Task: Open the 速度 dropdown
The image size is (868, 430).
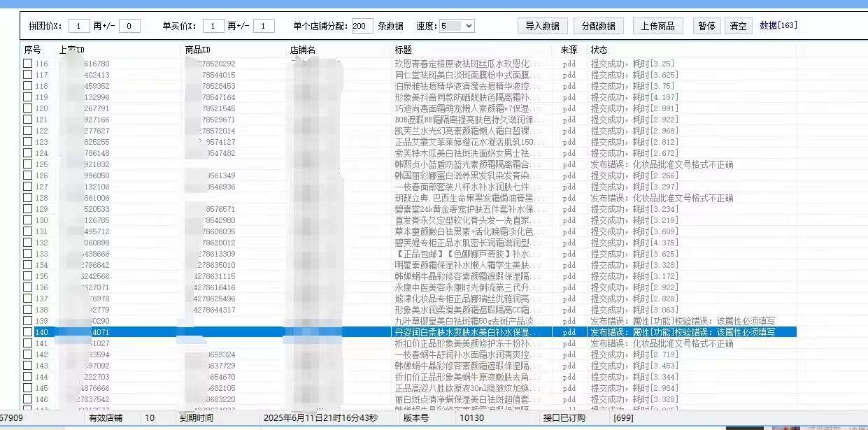Action: coord(457,26)
